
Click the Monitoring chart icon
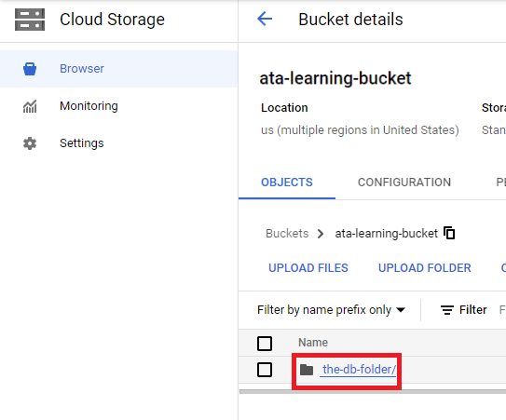click(30, 106)
